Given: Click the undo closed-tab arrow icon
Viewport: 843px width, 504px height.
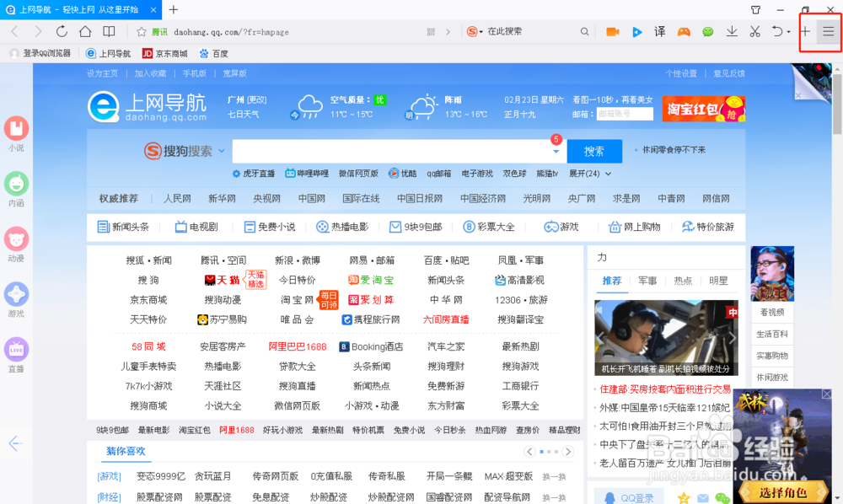Looking at the screenshot, I should pos(777,32).
